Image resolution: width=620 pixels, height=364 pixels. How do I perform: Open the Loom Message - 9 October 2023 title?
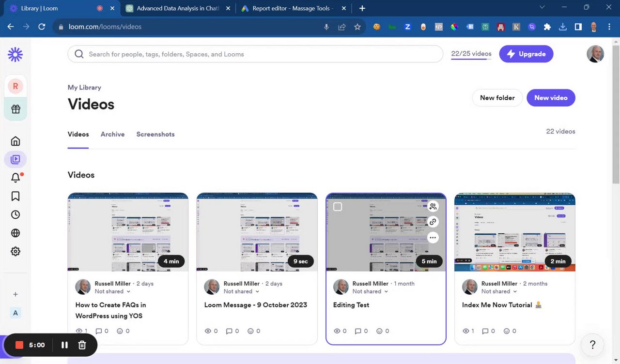point(256,305)
